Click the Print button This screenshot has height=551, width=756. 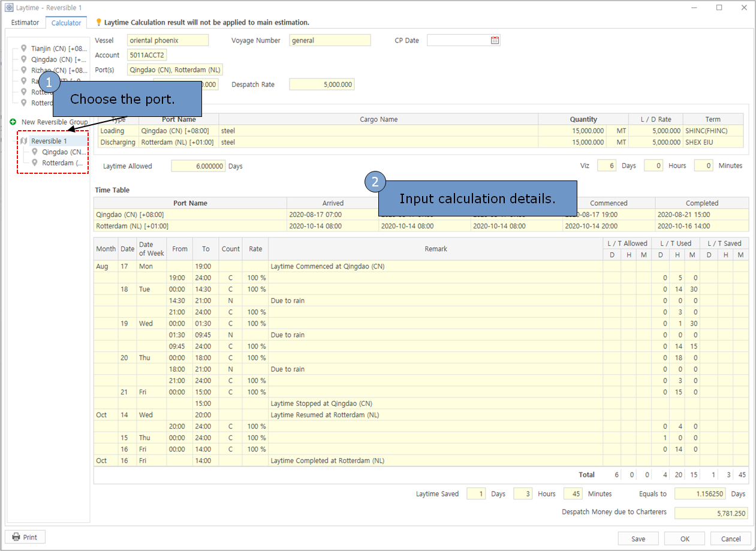(25, 537)
